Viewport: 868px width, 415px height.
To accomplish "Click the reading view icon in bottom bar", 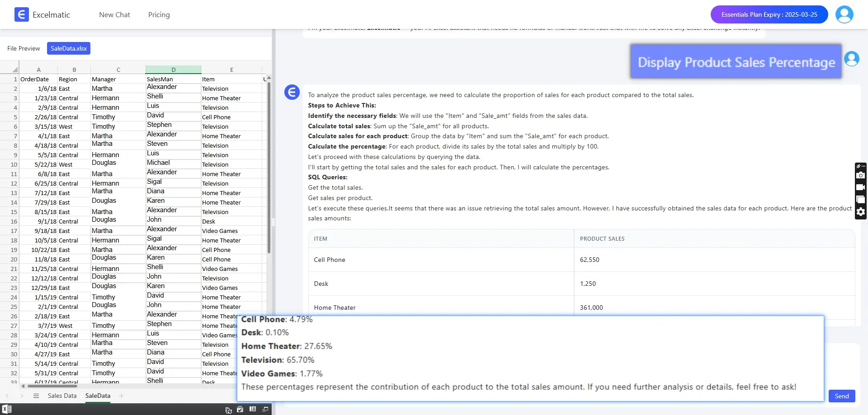I will (x=253, y=409).
